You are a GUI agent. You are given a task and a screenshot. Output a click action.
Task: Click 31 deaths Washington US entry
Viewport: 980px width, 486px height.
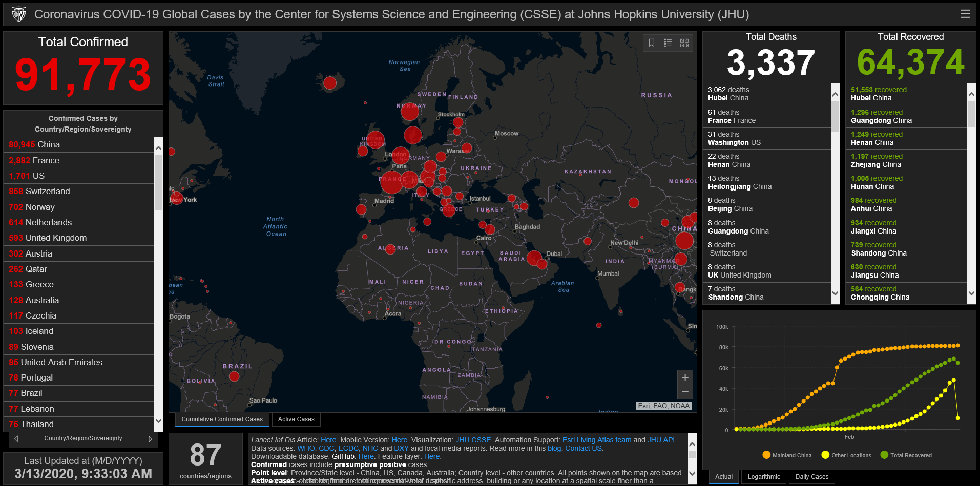tap(767, 138)
